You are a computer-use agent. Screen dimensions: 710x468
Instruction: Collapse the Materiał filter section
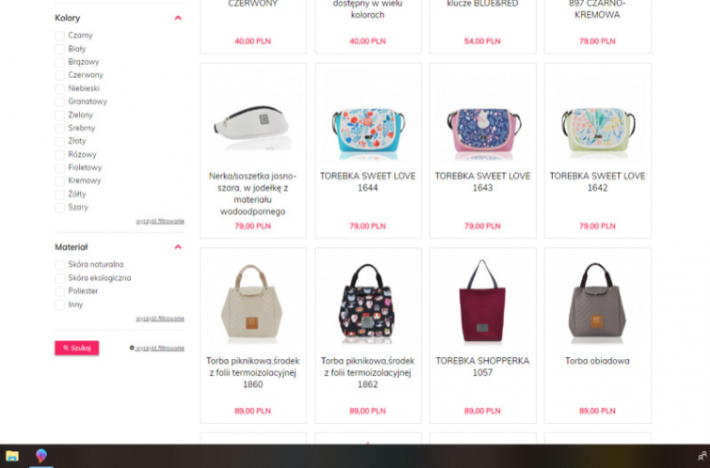point(178,247)
